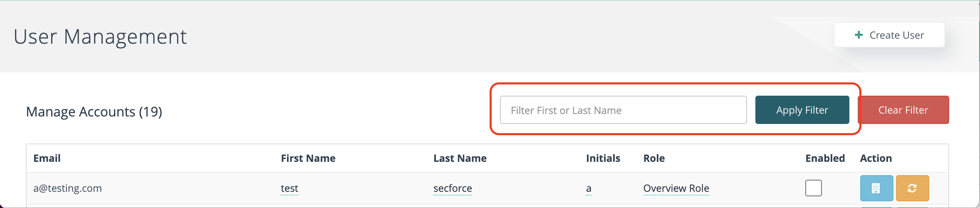This screenshot has height=208, width=980.
Task: Click the blue building icon for a@testing.com
Action: point(876,188)
